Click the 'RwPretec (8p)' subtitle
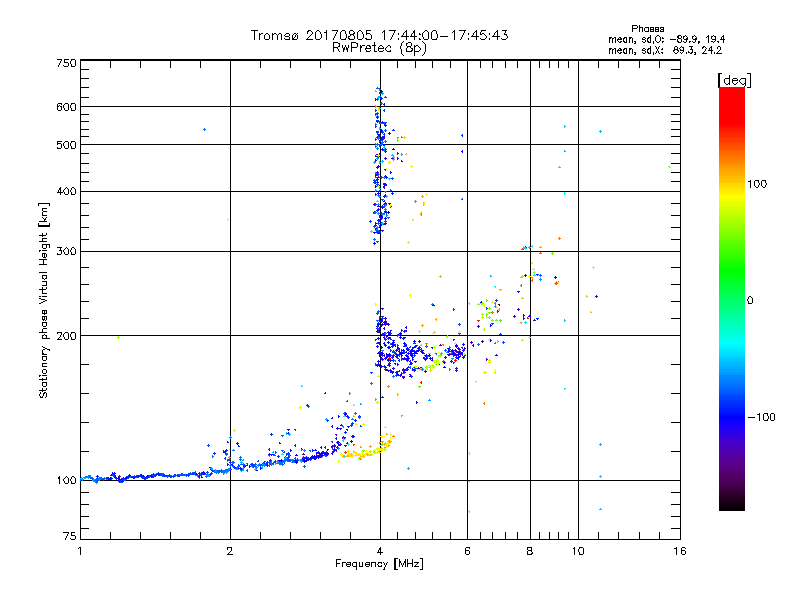Screen dimensions: 800x600 379,48
